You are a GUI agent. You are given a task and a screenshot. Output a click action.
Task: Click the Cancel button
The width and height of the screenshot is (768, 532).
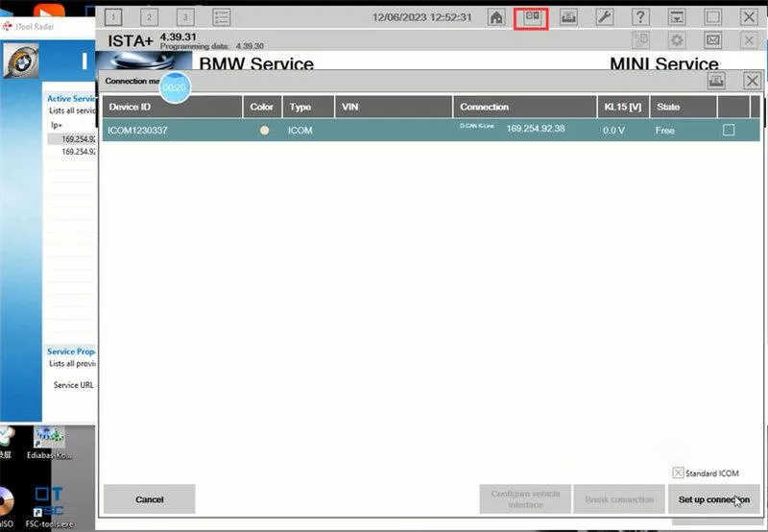click(x=150, y=499)
